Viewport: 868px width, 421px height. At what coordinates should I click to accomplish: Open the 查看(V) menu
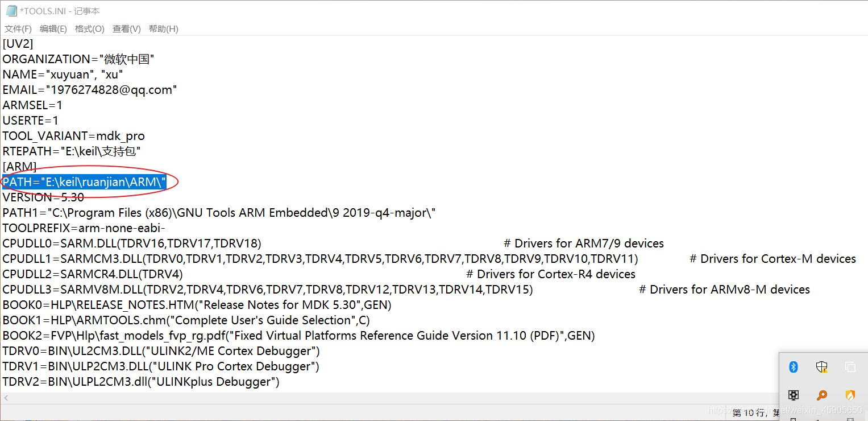pyautogui.click(x=127, y=29)
